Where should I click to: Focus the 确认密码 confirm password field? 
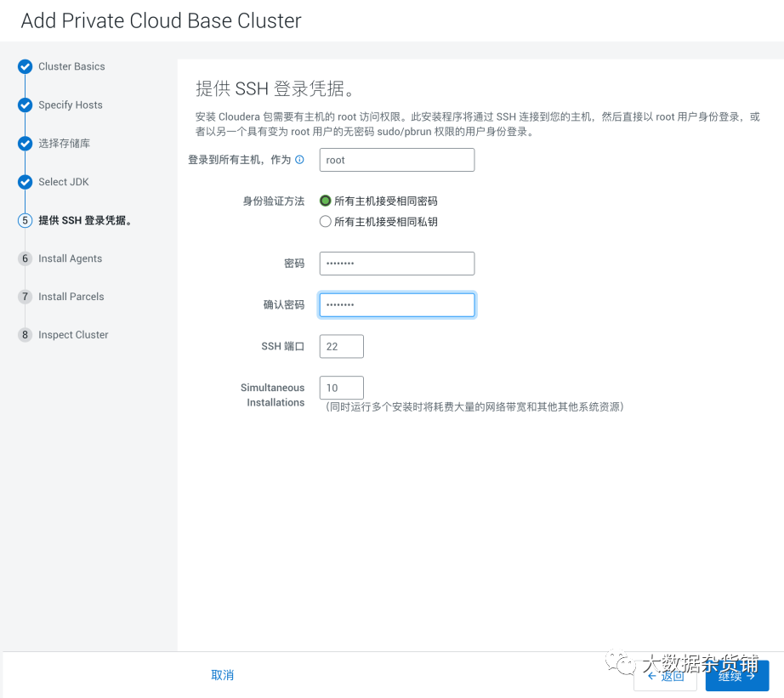tap(397, 305)
